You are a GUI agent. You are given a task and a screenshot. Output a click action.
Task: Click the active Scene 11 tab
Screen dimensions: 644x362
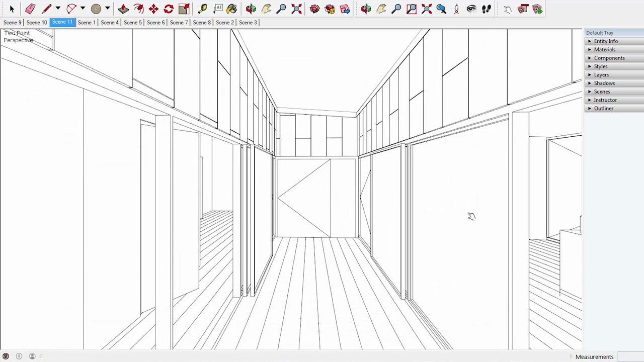point(62,22)
